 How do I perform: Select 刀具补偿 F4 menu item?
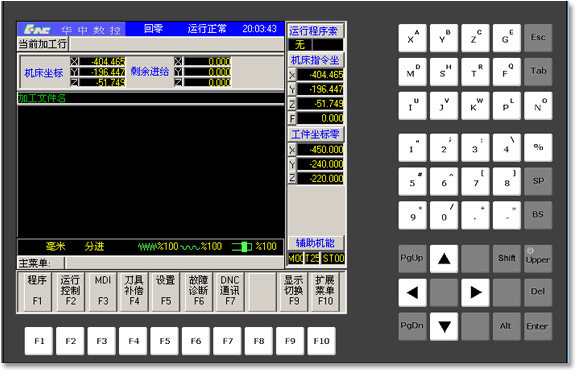click(134, 291)
